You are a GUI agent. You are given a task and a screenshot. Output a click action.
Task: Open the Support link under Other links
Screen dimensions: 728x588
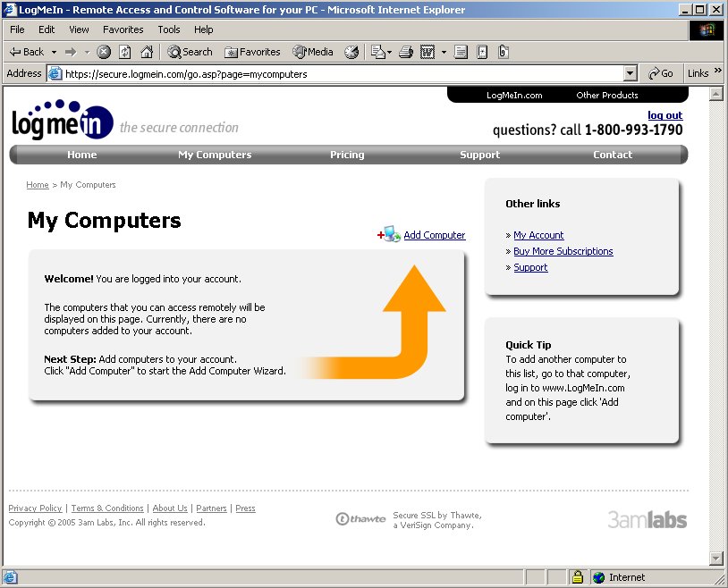530,267
